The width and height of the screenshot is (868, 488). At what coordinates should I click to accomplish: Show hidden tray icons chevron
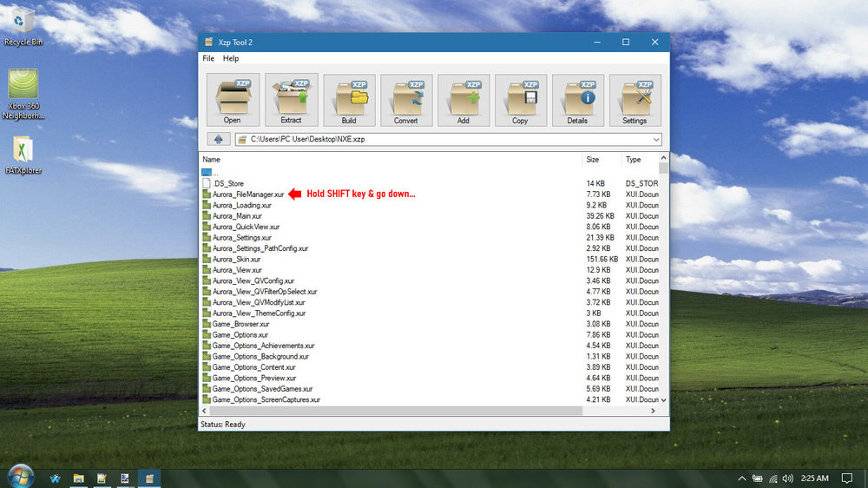point(742,478)
